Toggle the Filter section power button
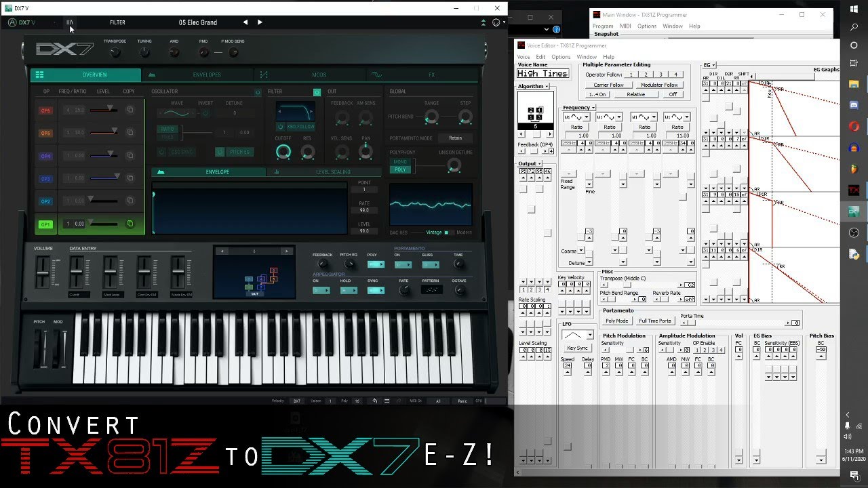Viewport: 868px width, 488px height. [317, 91]
